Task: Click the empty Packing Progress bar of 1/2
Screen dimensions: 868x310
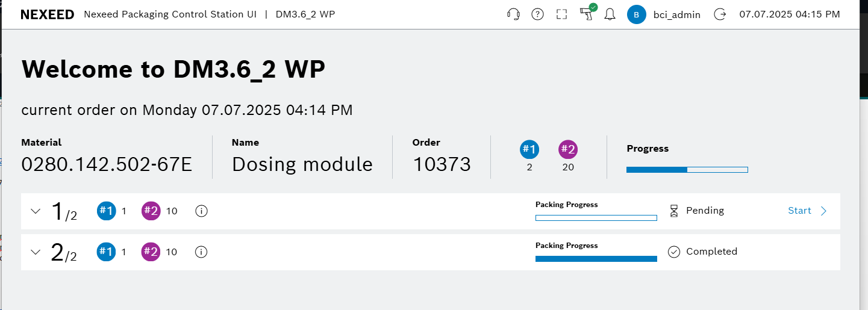Action: (x=596, y=218)
